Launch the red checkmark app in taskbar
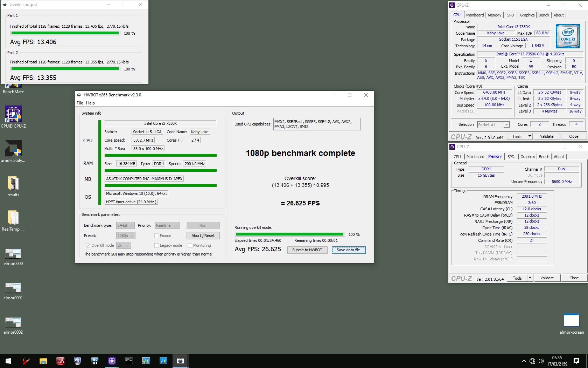Image resolution: width=588 pixels, height=368 pixels. [26, 361]
